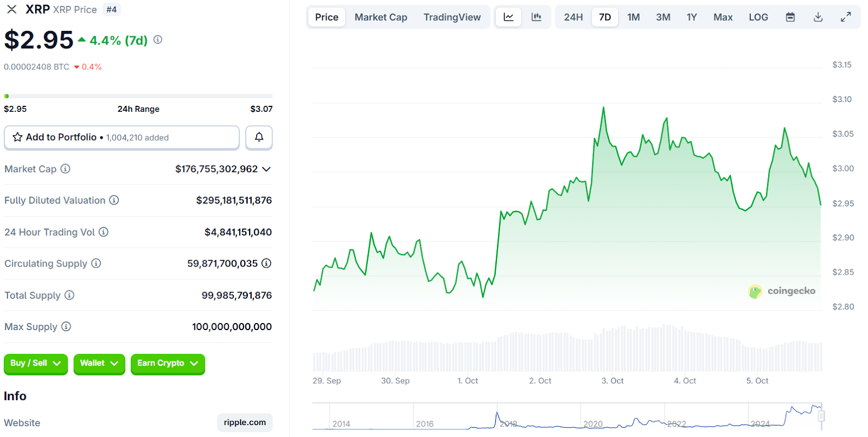Expand the Market Cap details chevron
Viewport: 868px width, 437px height.
(x=266, y=169)
